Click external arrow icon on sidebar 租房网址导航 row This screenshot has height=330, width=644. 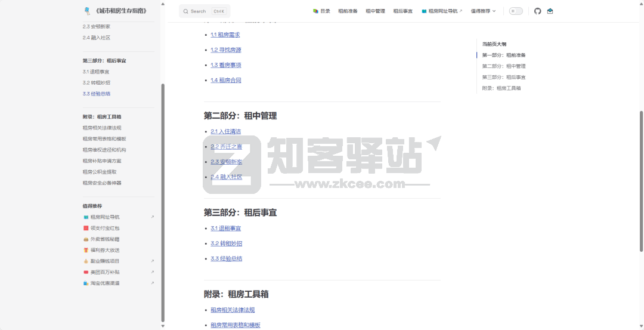[x=153, y=217]
